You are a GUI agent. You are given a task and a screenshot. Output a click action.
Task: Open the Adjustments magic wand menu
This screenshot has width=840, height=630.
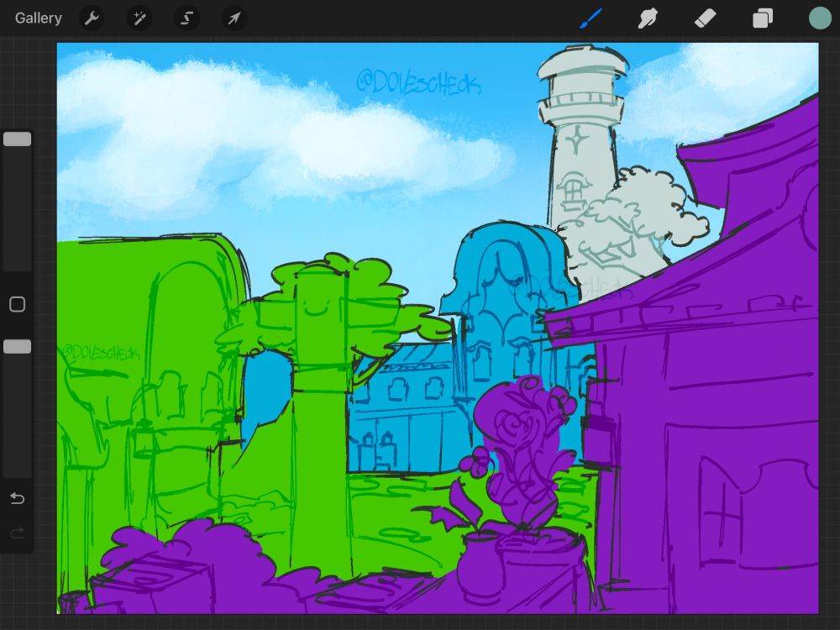pyautogui.click(x=139, y=18)
